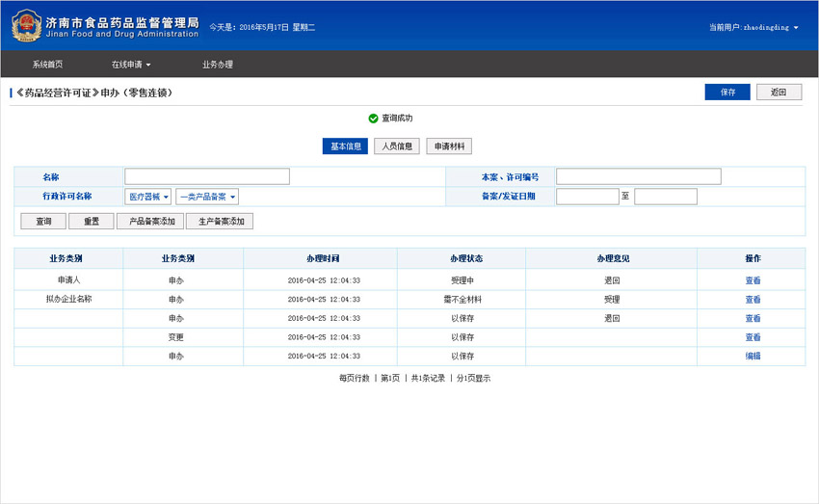Open the 业务办理 menu item
819x504 pixels.
tap(218, 65)
